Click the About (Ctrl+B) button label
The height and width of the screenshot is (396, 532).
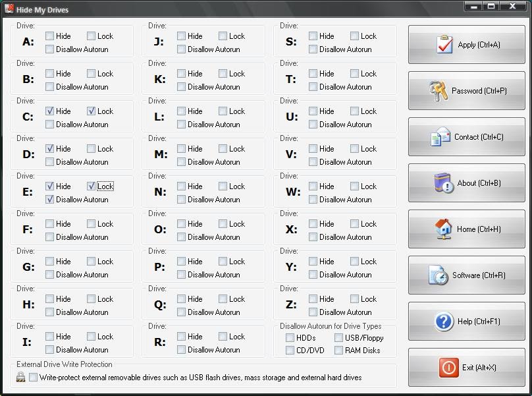click(479, 183)
